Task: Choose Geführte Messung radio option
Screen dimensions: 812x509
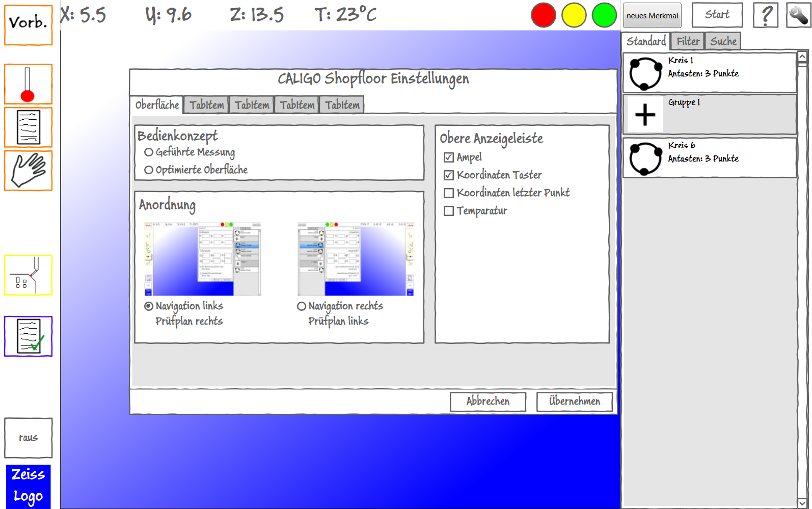Action: 190,152
